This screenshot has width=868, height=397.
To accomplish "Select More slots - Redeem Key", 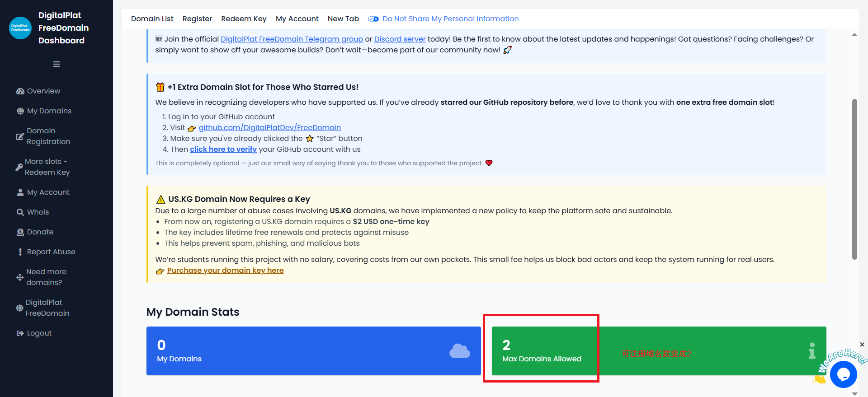I will [x=47, y=167].
